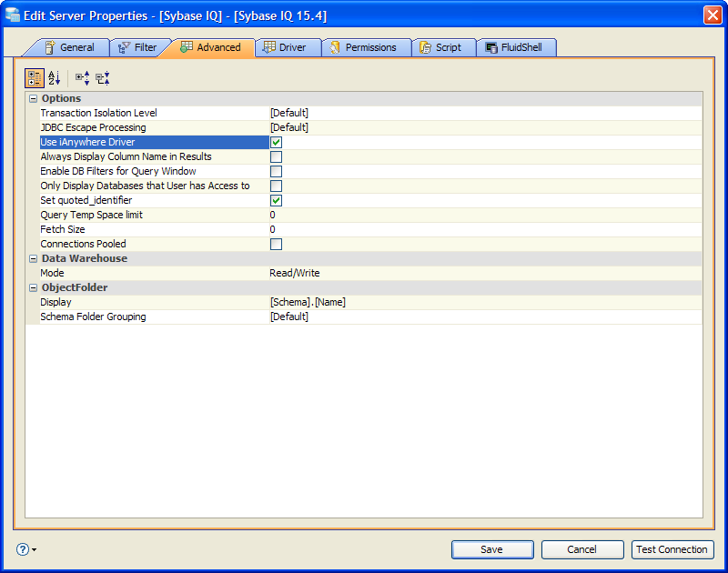Select the Set quoted_identifier label
Image resolution: width=728 pixels, height=573 pixels.
coord(86,200)
